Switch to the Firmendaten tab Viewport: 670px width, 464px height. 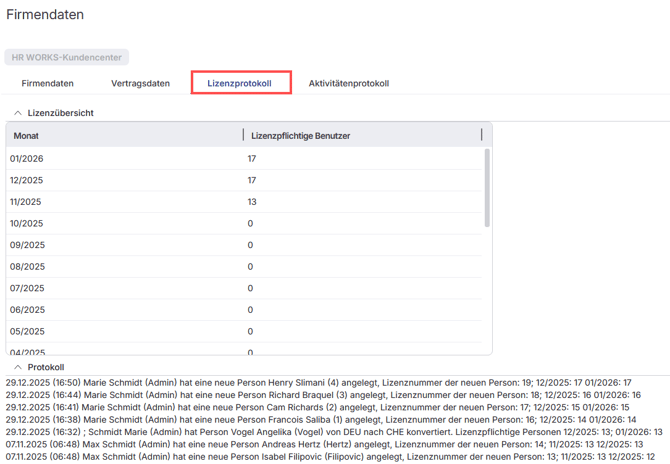click(x=47, y=83)
